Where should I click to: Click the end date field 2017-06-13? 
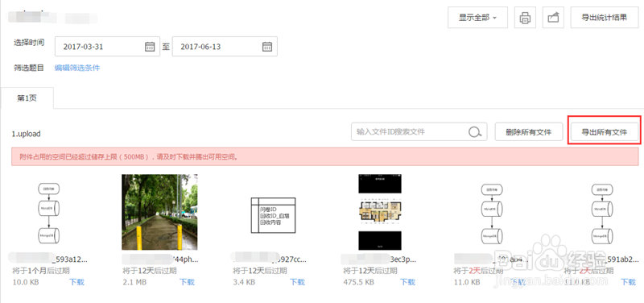pyautogui.click(x=225, y=47)
